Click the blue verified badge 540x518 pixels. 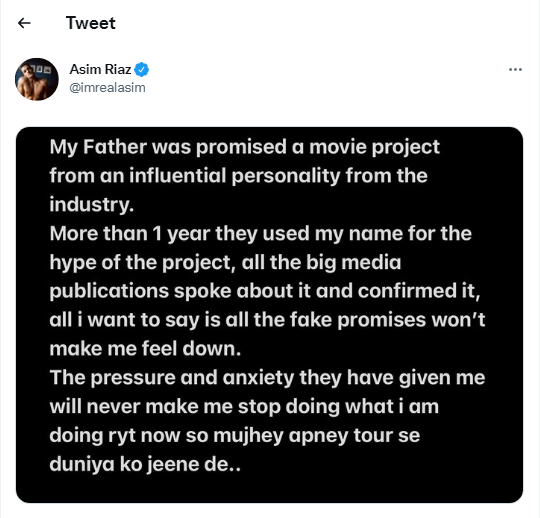(142, 70)
